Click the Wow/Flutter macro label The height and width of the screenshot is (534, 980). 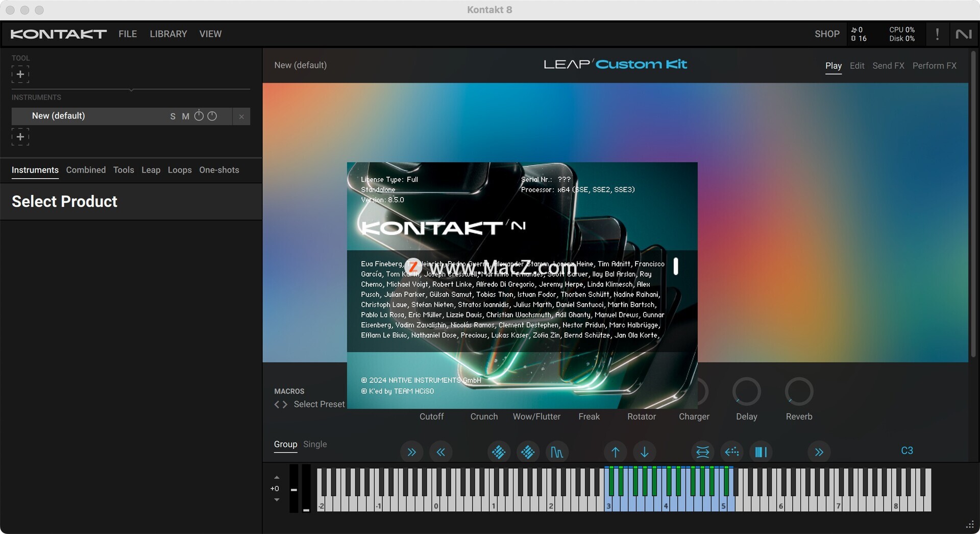536,417
